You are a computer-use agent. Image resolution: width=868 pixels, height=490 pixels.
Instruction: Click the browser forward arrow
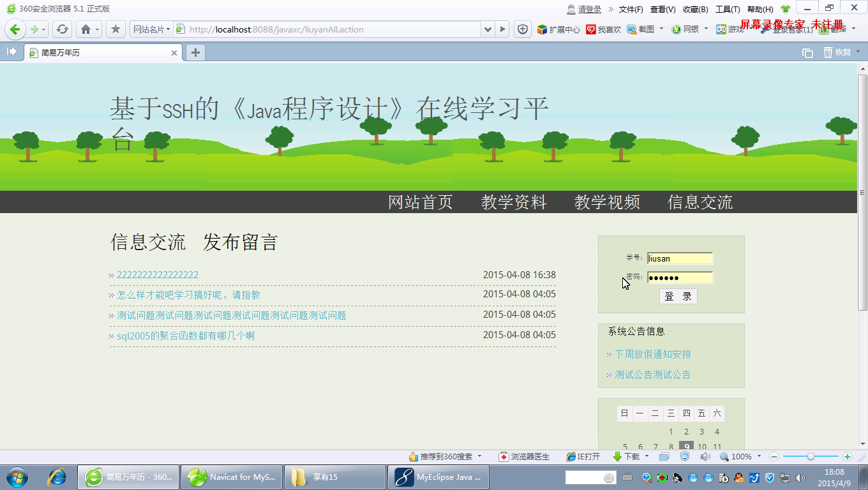pyautogui.click(x=34, y=29)
